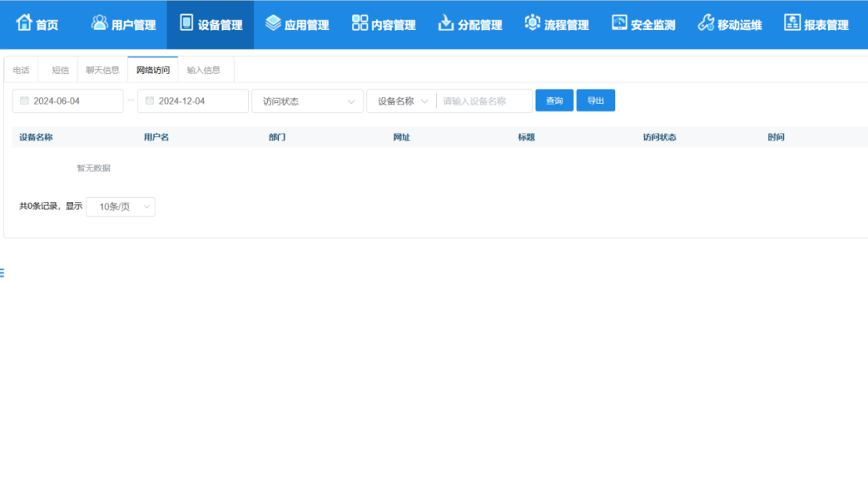Click the 时间 column header
Viewport: 868px width, 498px height.
coord(775,137)
